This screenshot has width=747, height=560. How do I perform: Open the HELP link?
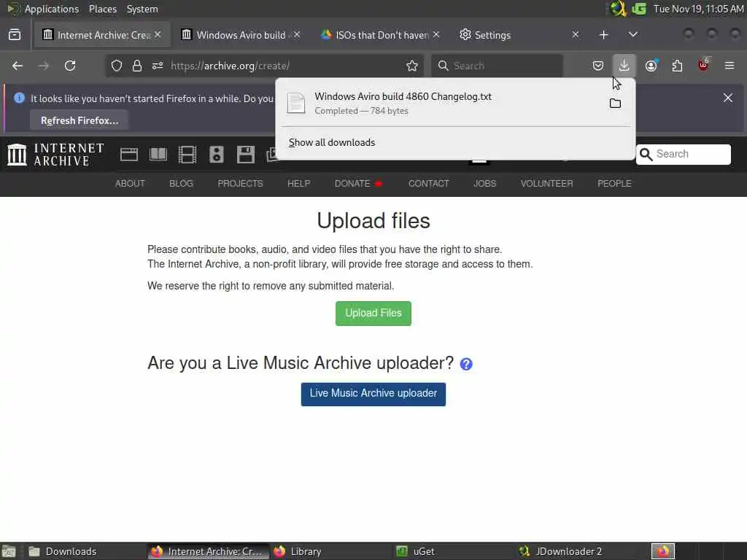coord(298,183)
